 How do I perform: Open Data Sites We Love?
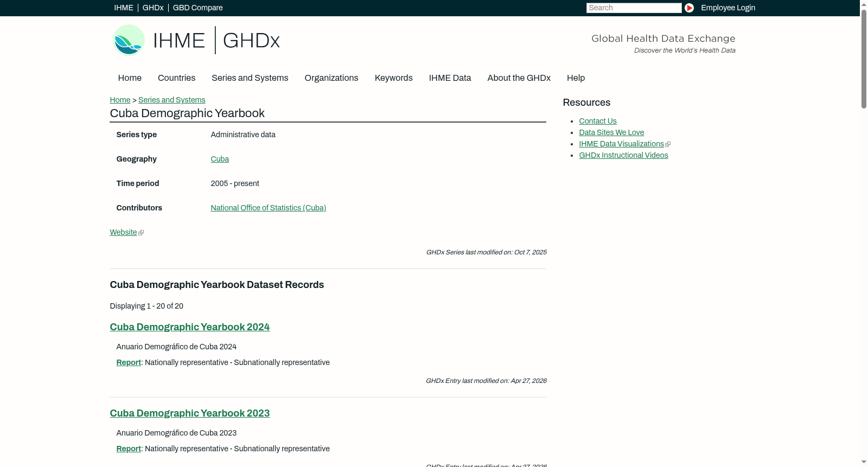click(611, 132)
